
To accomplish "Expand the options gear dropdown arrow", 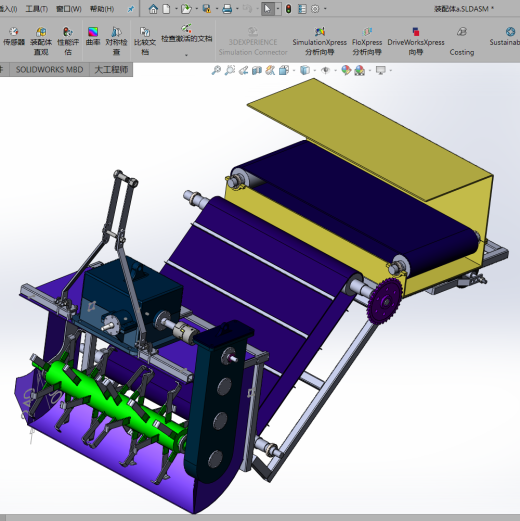I will [x=325, y=9].
